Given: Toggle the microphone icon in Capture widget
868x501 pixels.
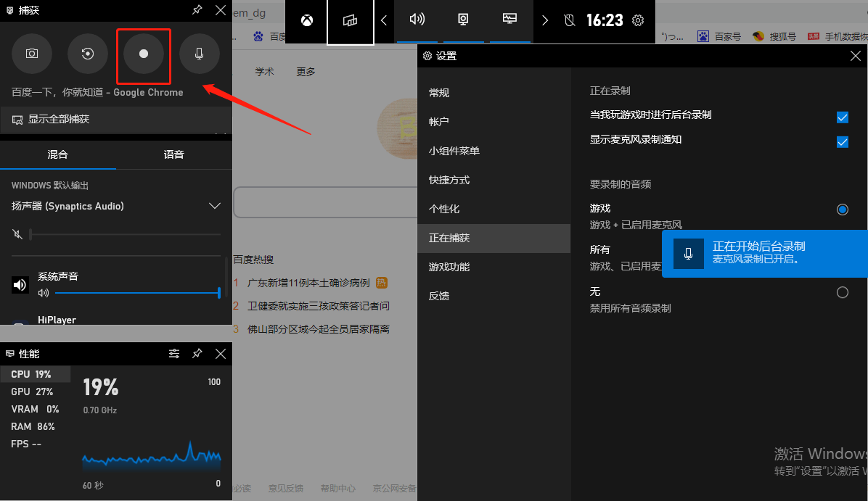Looking at the screenshot, I should pos(200,53).
